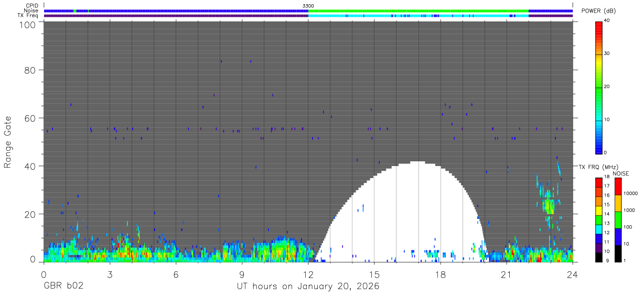The height and width of the screenshot is (297, 644).
Task: Click the 1000 tick on the NOISE legend
Action: point(630,211)
